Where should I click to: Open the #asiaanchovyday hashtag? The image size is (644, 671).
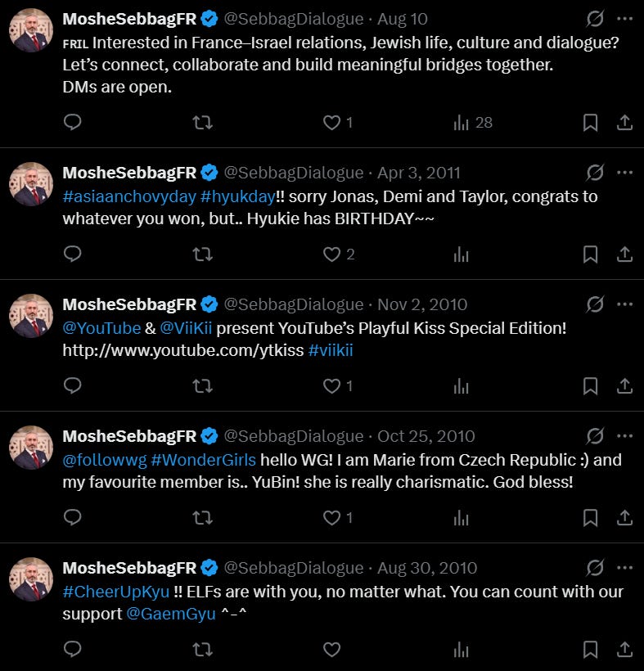pyautogui.click(x=129, y=197)
